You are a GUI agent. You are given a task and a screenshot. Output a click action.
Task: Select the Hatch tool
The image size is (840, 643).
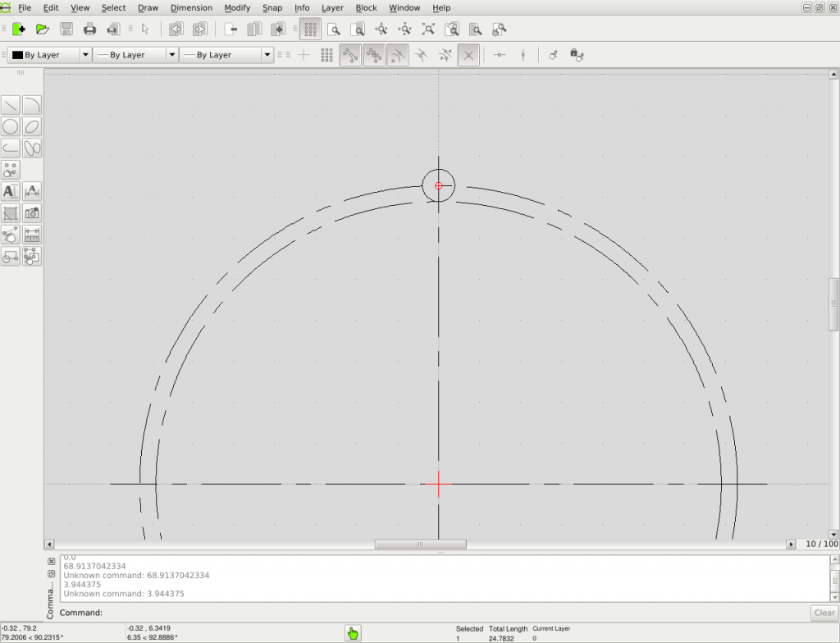[x=11, y=213]
